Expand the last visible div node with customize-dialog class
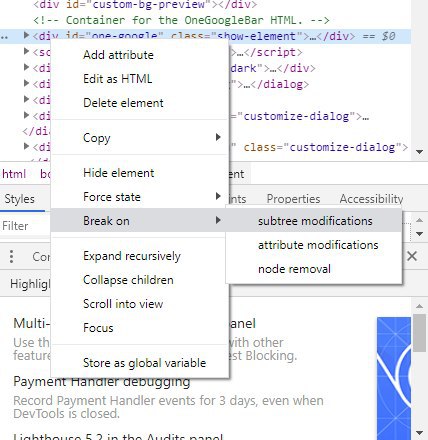 26,146
